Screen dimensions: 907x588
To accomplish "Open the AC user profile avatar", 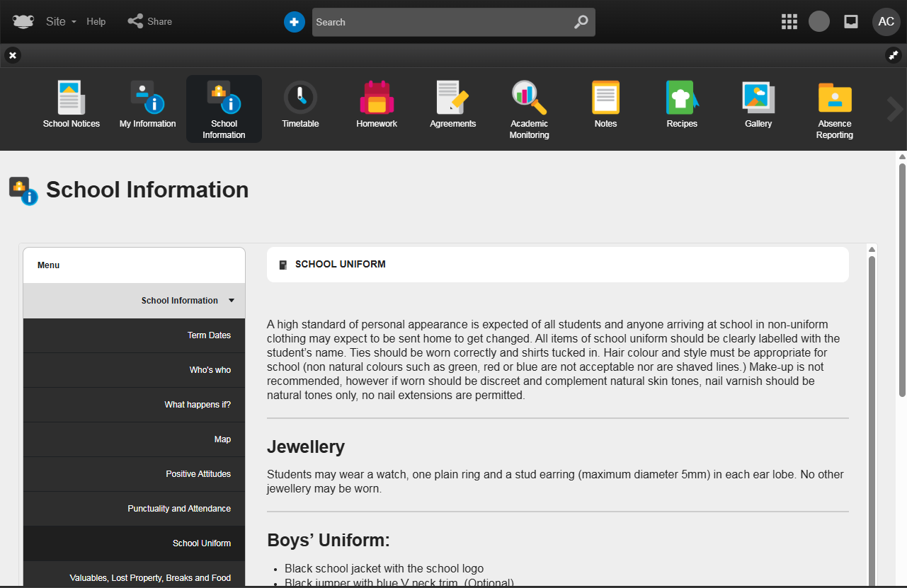I will [886, 22].
